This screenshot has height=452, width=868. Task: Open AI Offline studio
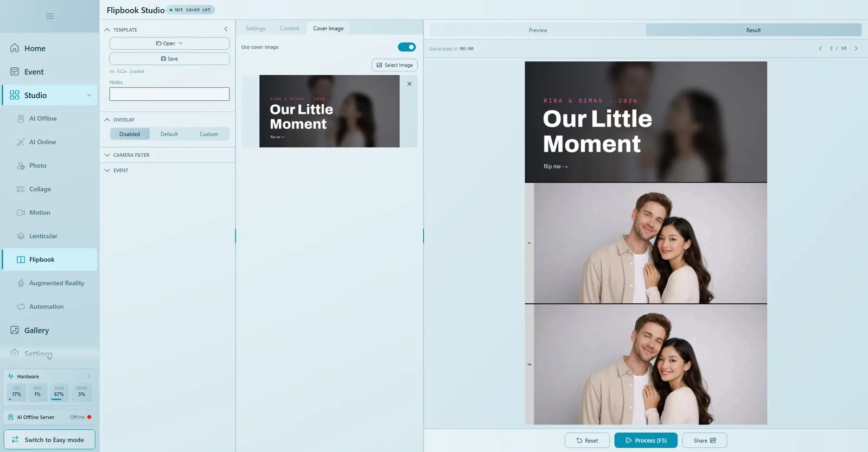pos(49,118)
